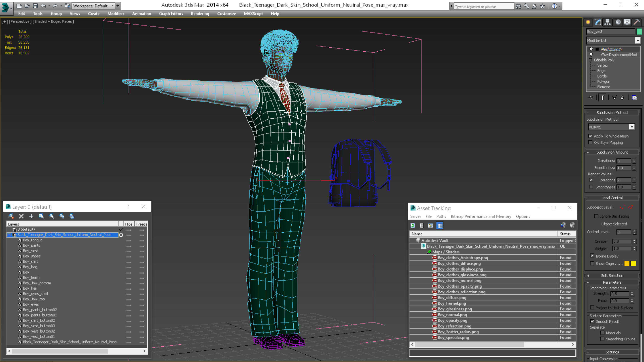This screenshot has height=362, width=644.
Task: Collapse Black_Teenager layer tree node
Action: click(x=9, y=235)
